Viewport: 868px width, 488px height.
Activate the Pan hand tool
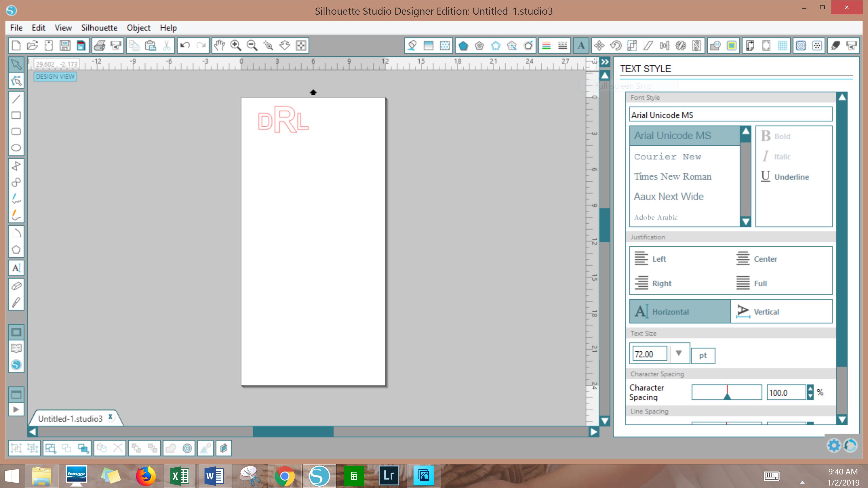(x=219, y=46)
